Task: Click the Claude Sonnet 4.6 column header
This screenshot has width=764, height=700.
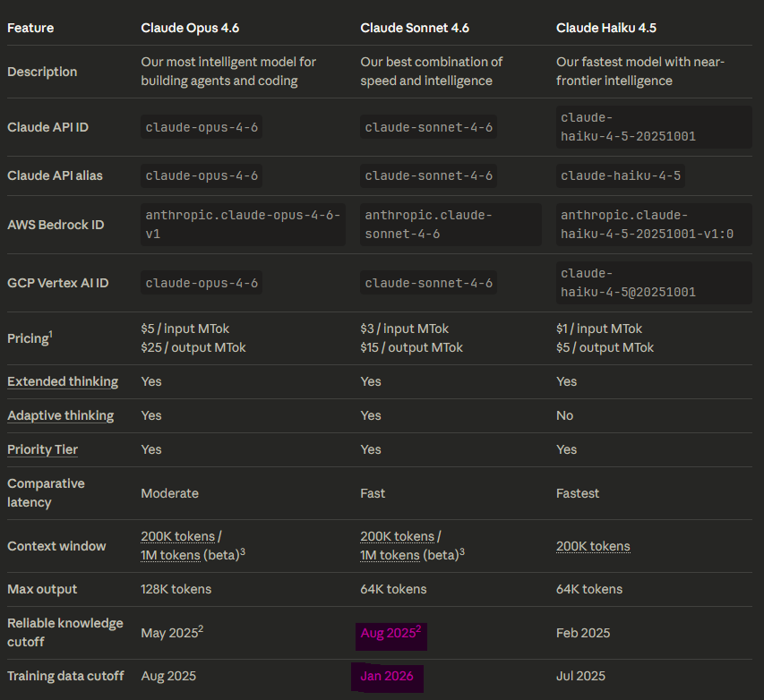Action: click(x=415, y=28)
